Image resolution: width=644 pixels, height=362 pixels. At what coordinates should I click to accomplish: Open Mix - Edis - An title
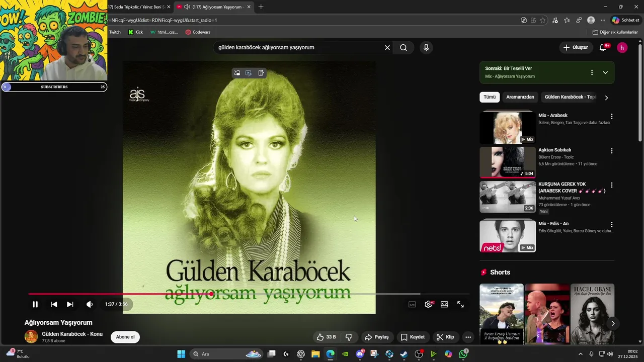pyautogui.click(x=553, y=224)
